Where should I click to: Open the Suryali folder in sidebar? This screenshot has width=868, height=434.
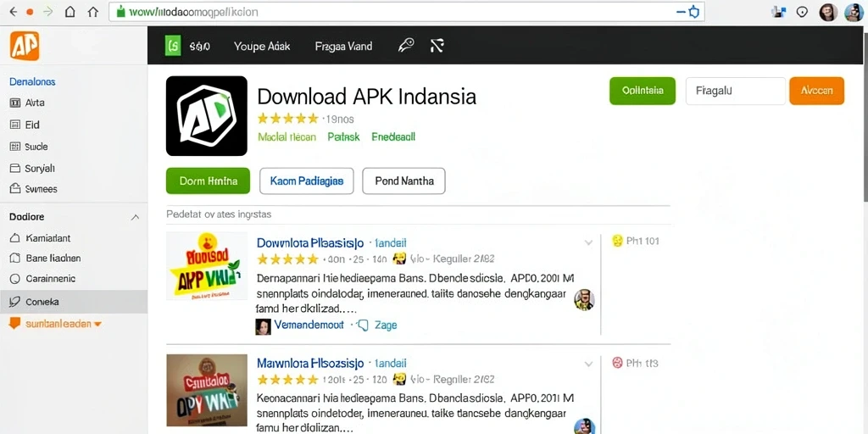click(33, 169)
